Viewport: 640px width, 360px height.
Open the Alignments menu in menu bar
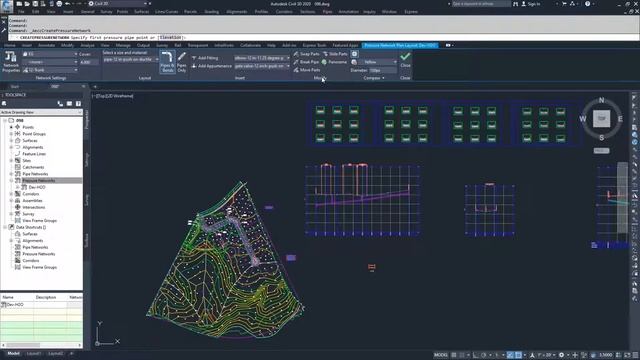pos(237,12)
